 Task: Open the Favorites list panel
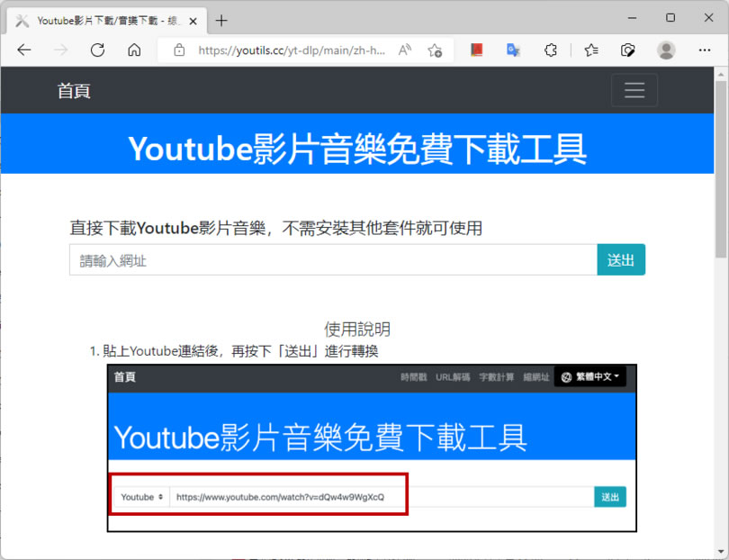coord(590,50)
